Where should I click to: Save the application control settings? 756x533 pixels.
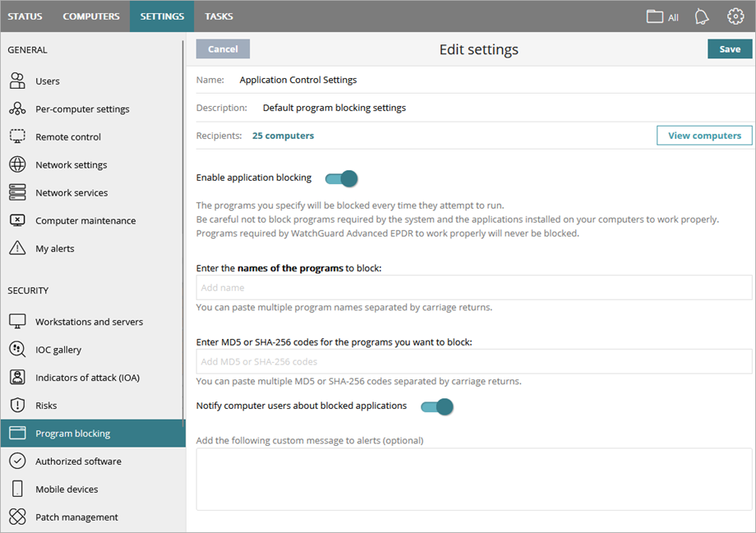pos(730,48)
